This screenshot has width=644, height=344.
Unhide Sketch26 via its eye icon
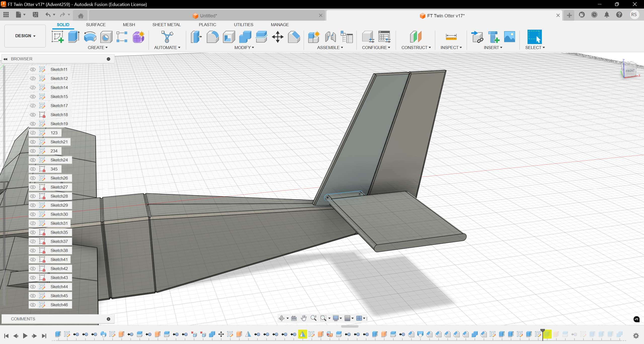[x=33, y=178]
